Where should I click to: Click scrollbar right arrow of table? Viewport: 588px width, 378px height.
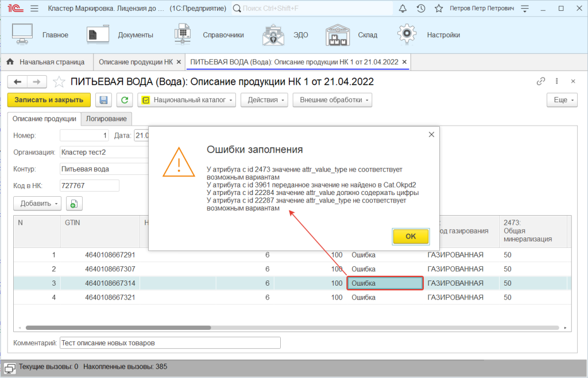tap(565, 328)
